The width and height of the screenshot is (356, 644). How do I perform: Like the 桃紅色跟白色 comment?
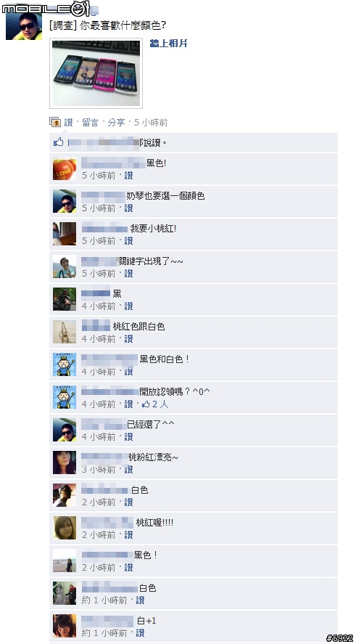click(129, 339)
